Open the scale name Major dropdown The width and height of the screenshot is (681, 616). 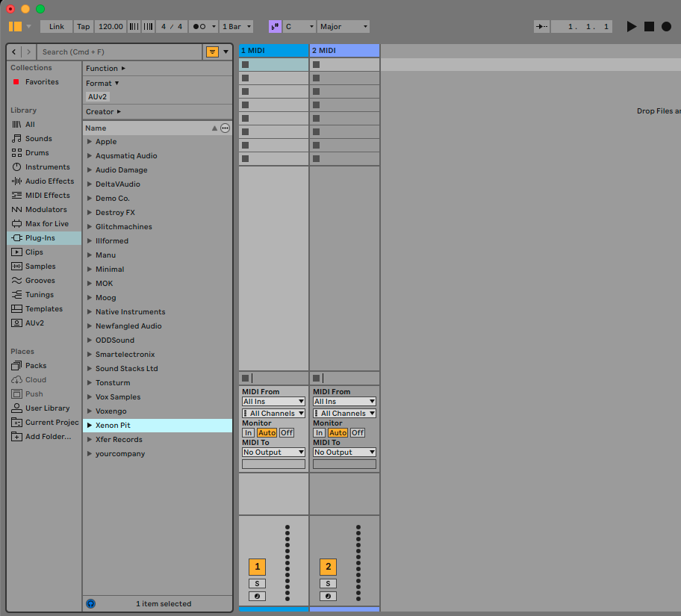pyautogui.click(x=343, y=26)
